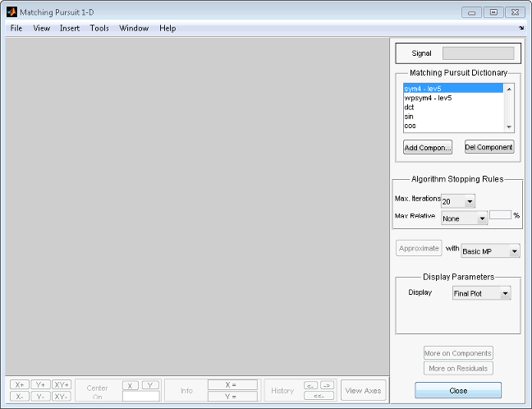
Task: Click History <<- reset button
Action: (319, 396)
